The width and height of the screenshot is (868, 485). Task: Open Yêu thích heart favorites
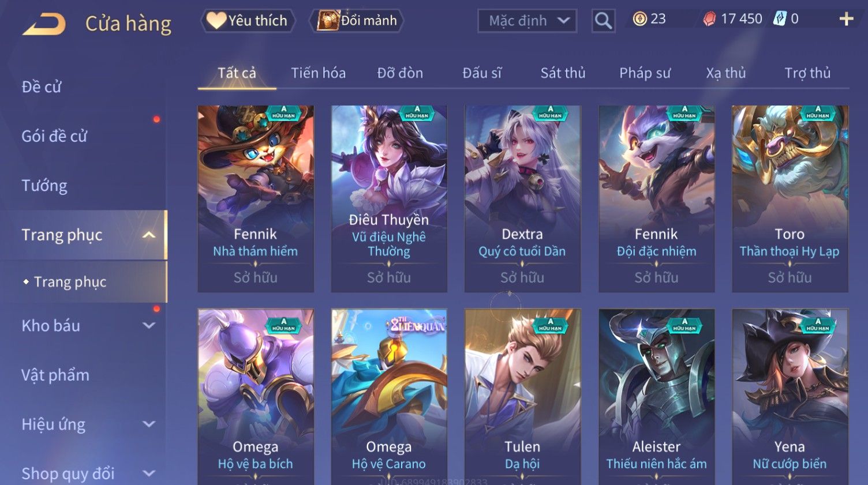click(x=248, y=21)
